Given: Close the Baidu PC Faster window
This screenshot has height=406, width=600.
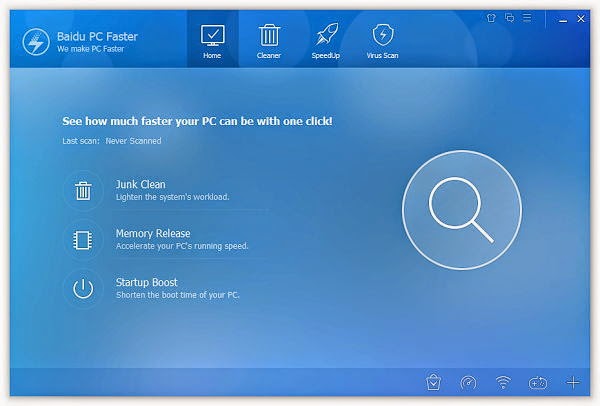Looking at the screenshot, I should pyautogui.click(x=581, y=18).
